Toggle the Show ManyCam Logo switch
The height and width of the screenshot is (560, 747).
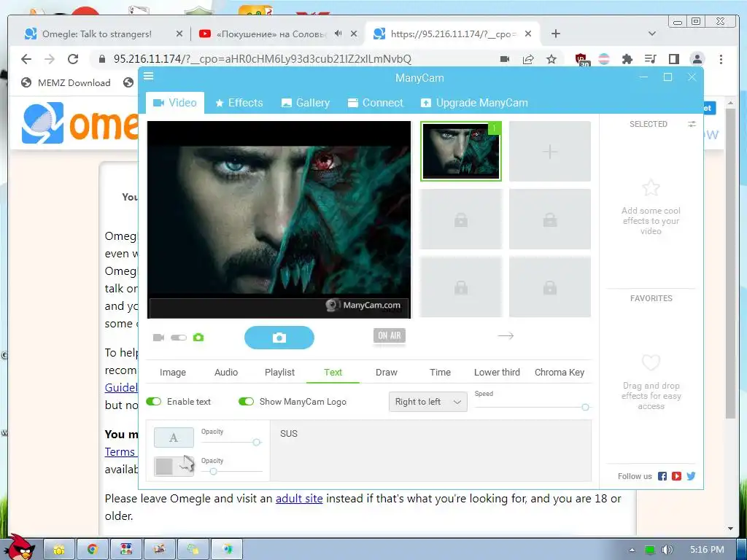(246, 402)
